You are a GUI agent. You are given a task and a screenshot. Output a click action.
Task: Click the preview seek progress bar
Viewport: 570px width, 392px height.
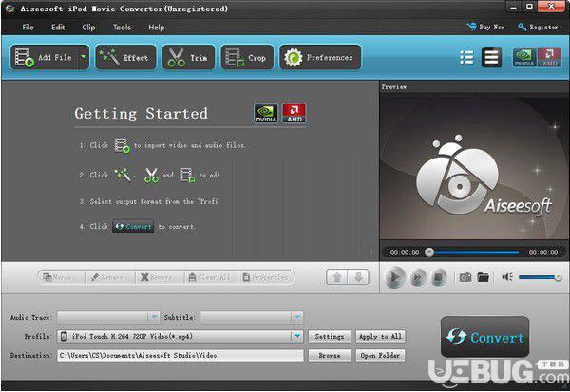(474, 252)
